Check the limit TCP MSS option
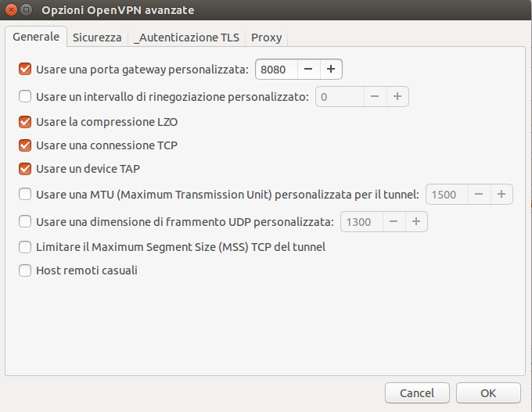The width and height of the screenshot is (532, 412). tap(25, 247)
